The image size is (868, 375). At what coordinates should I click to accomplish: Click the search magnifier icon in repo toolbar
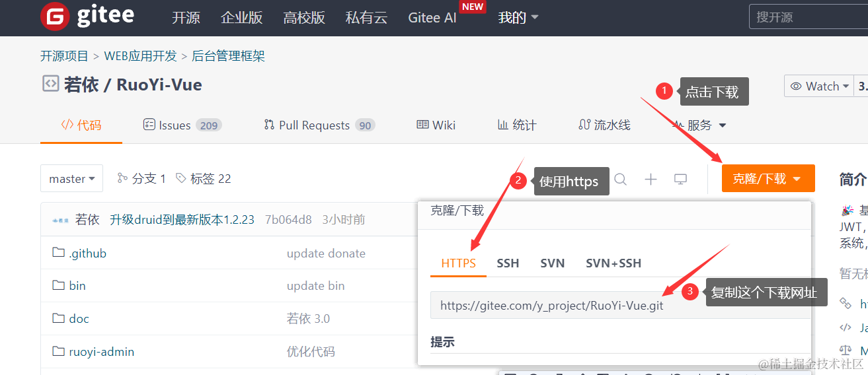click(x=620, y=179)
